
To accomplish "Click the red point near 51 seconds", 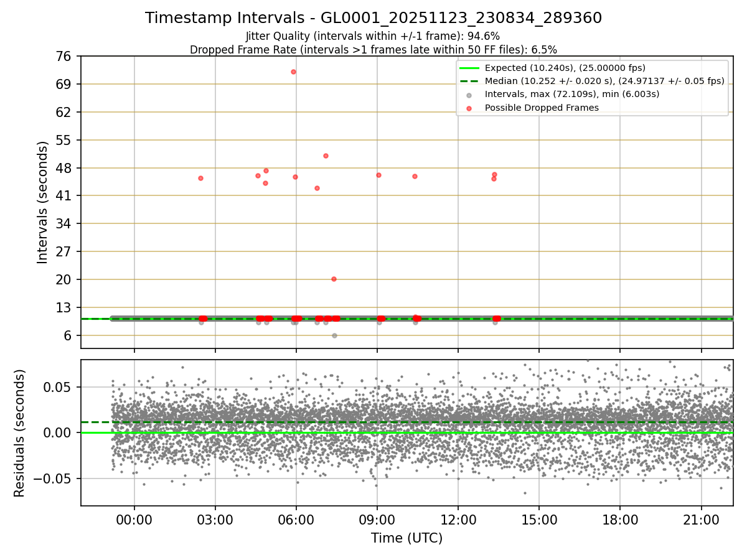I will pyautogui.click(x=326, y=156).
